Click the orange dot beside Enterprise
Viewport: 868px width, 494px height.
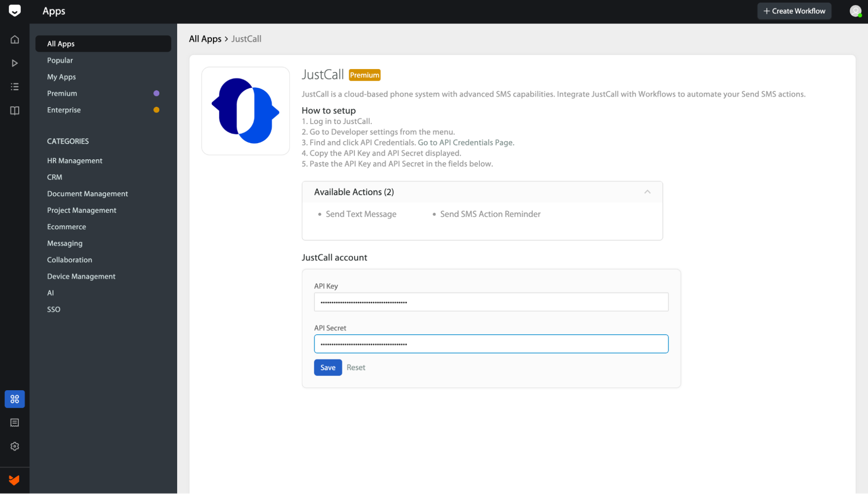[x=156, y=110]
